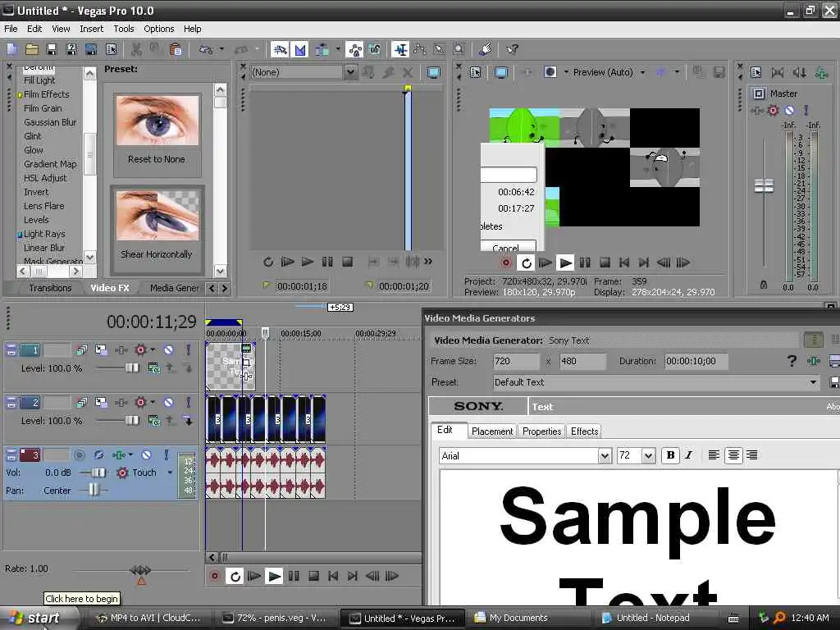The image size is (840, 630).
Task: Click Italic button in text editor
Action: tap(689, 455)
